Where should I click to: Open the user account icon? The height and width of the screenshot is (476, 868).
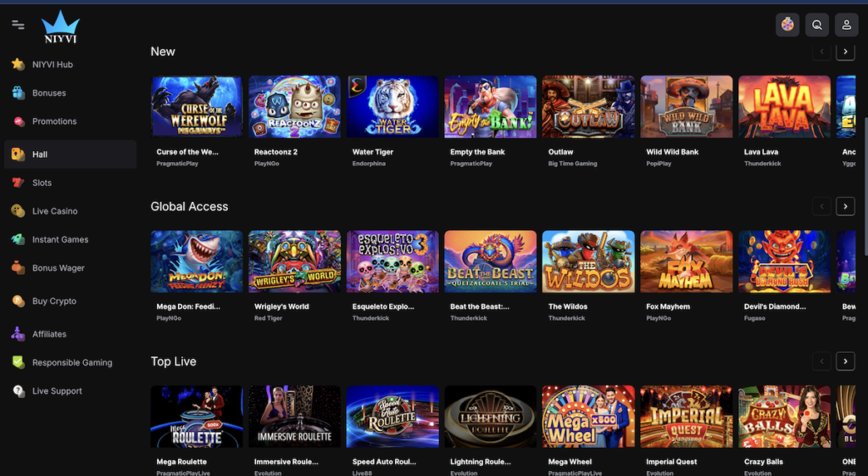pos(847,25)
